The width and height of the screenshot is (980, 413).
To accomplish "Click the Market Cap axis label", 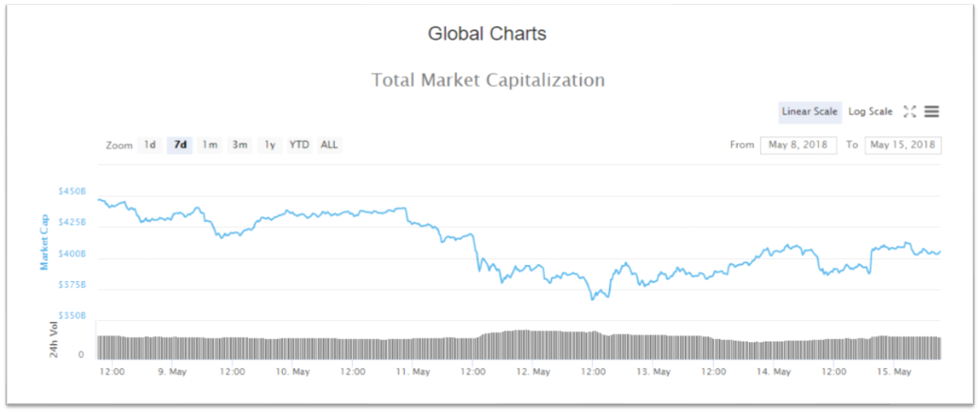I will (45, 241).
